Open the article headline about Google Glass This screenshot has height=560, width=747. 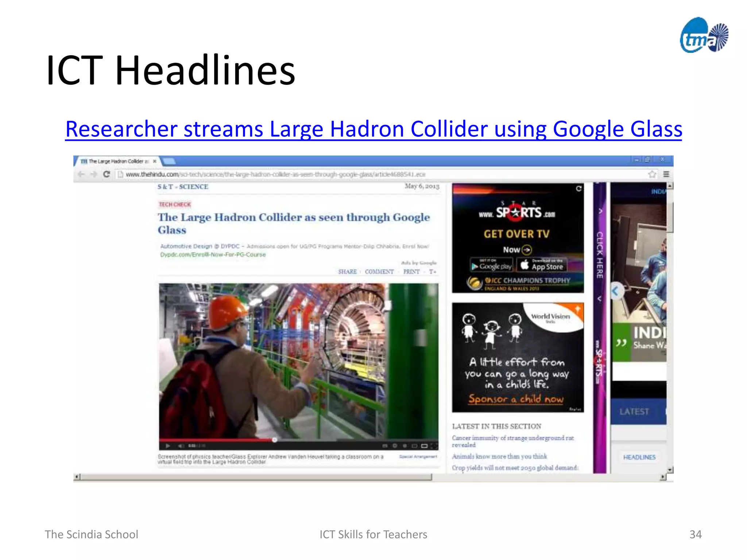pyautogui.click(x=294, y=223)
